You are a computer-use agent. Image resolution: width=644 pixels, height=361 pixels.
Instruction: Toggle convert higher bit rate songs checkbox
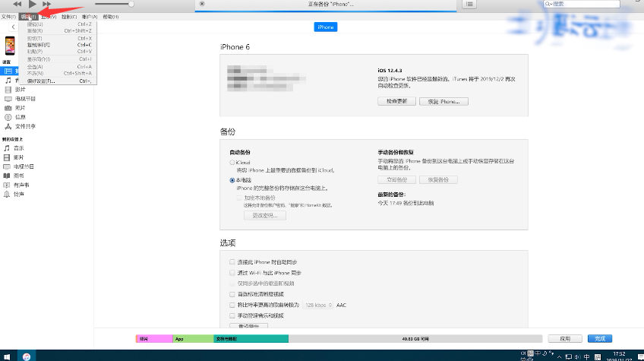click(x=232, y=305)
